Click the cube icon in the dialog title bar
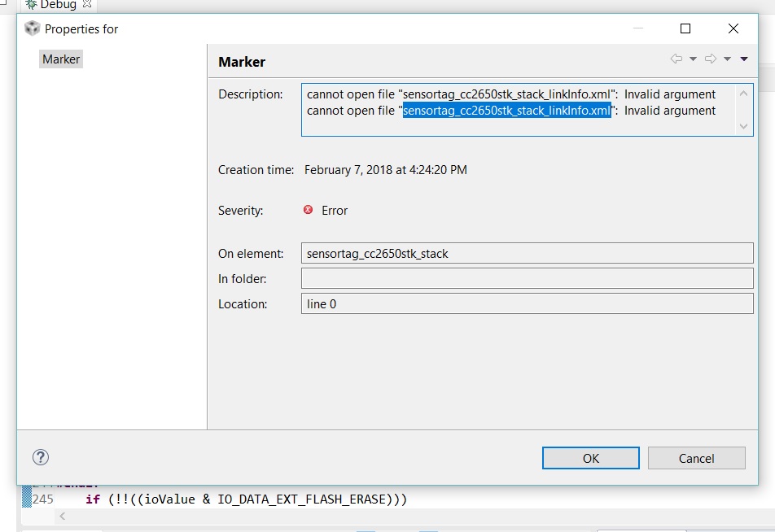This screenshot has width=775, height=532. (x=31, y=28)
